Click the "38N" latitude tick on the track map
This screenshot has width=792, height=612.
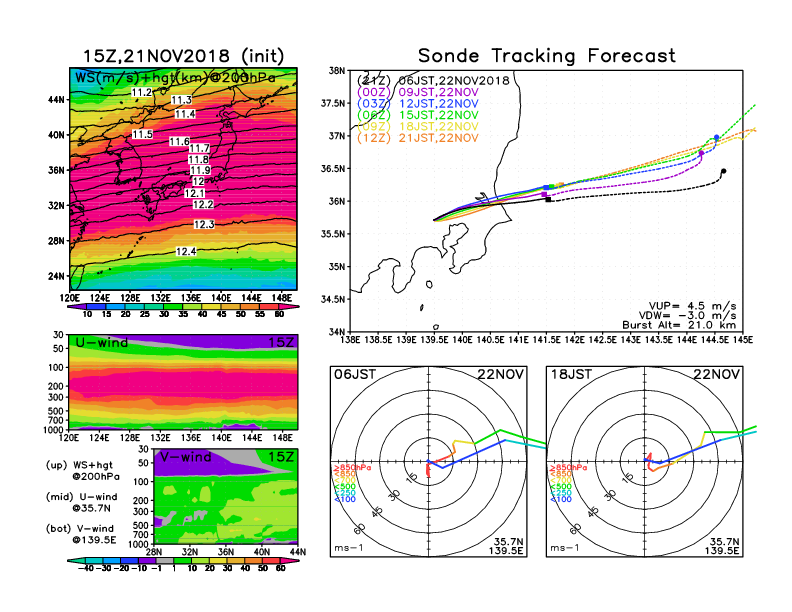tap(337, 71)
